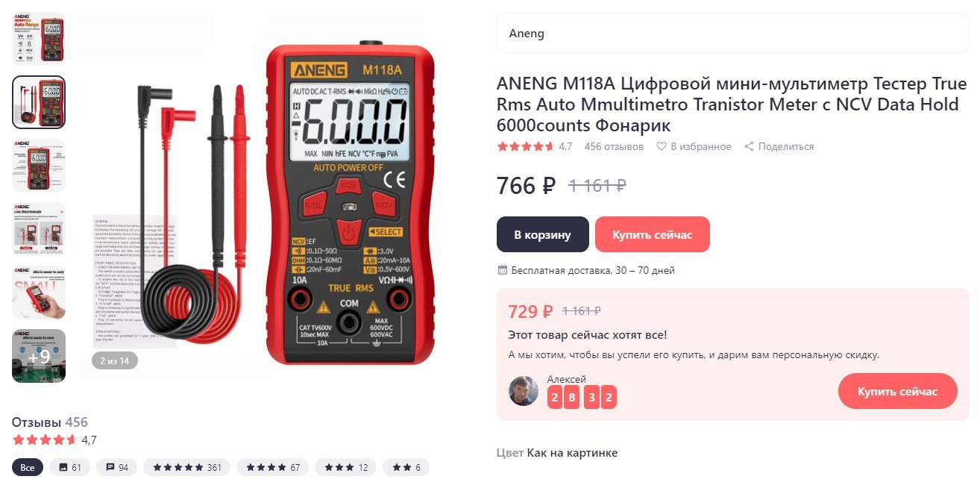The image size is (980, 494).
Task: Open the 456 отзывов link
Action: [x=614, y=147]
